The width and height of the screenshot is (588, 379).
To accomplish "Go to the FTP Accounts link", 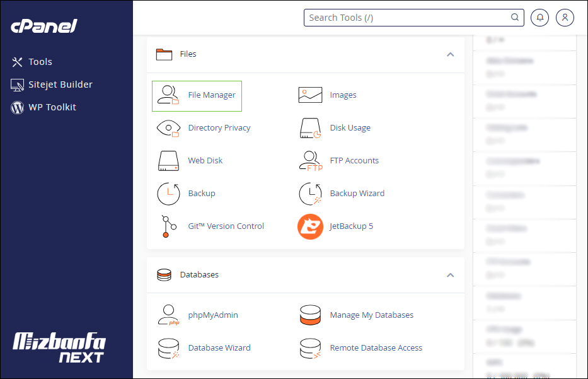I will click(354, 161).
